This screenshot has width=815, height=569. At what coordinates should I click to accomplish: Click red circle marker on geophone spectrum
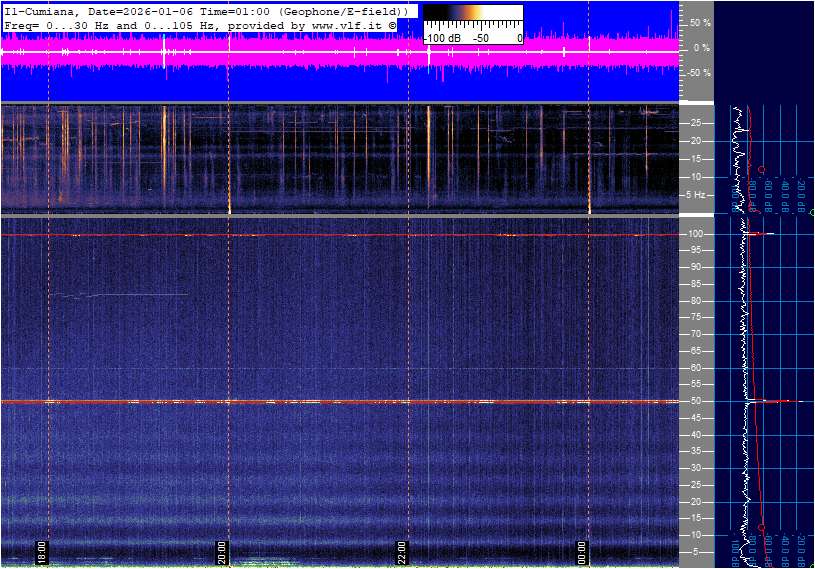click(762, 169)
